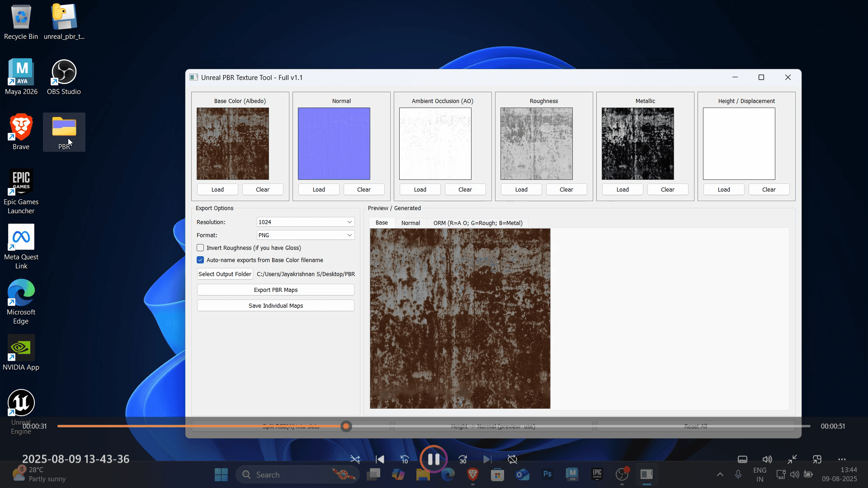
Task: Toggle repeat in media player
Action: tap(512, 460)
